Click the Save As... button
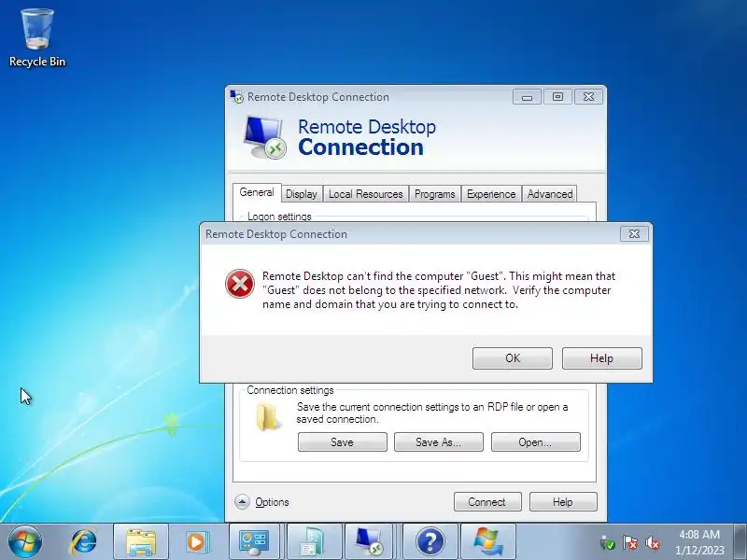 [x=438, y=441]
